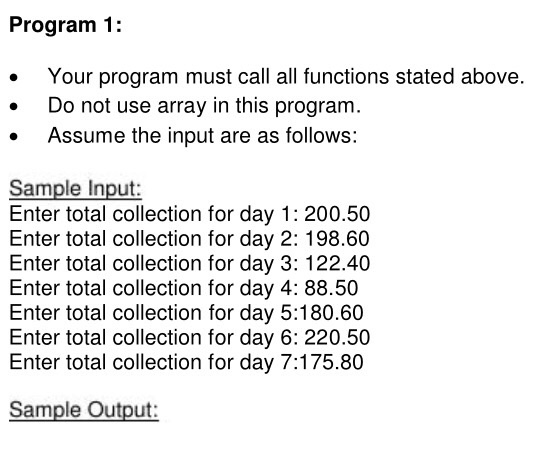Click the 'Enter total collection for day 7' text

(154, 362)
